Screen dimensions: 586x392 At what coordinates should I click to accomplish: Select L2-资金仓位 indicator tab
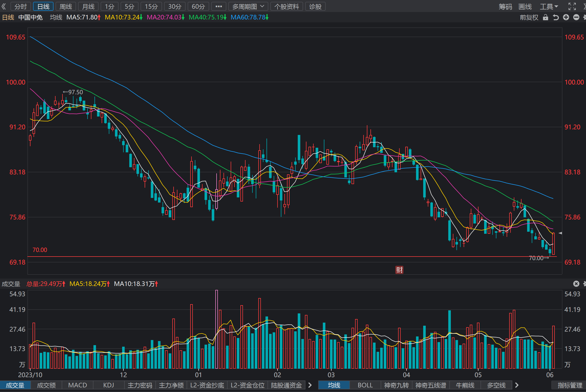click(x=248, y=385)
